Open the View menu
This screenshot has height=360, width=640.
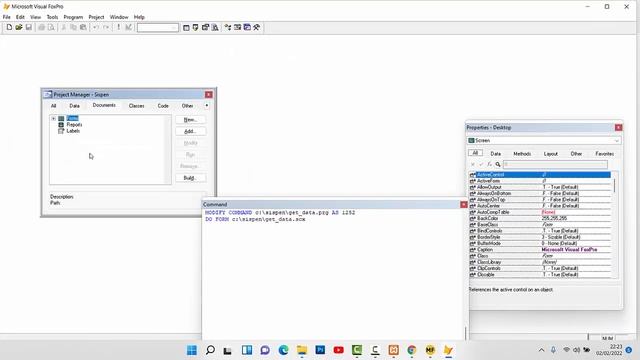click(x=36, y=17)
